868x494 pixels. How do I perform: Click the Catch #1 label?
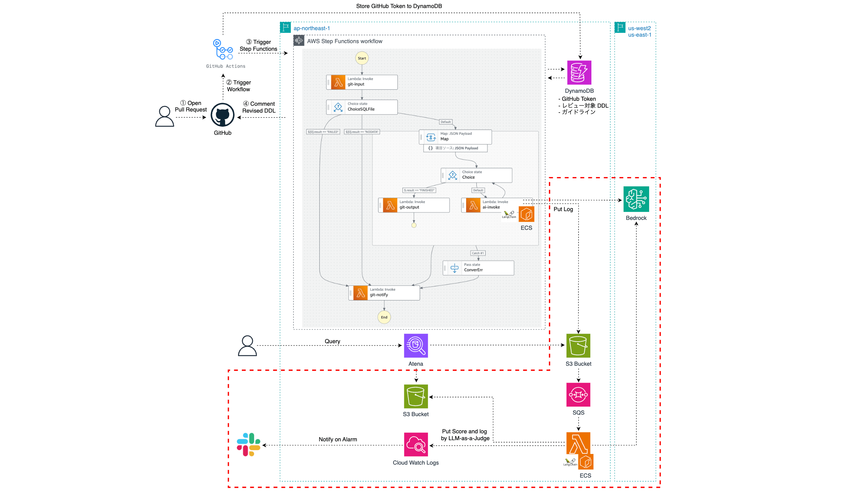(x=478, y=253)
